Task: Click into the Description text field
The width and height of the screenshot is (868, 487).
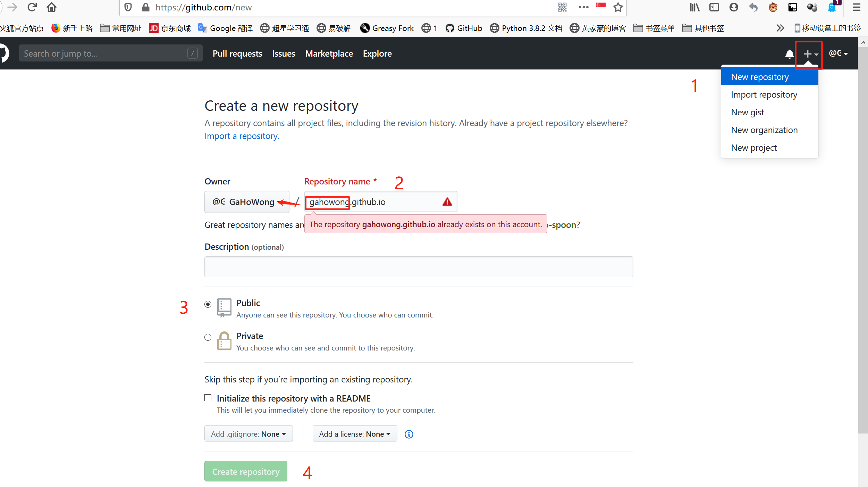Action: 419,267
